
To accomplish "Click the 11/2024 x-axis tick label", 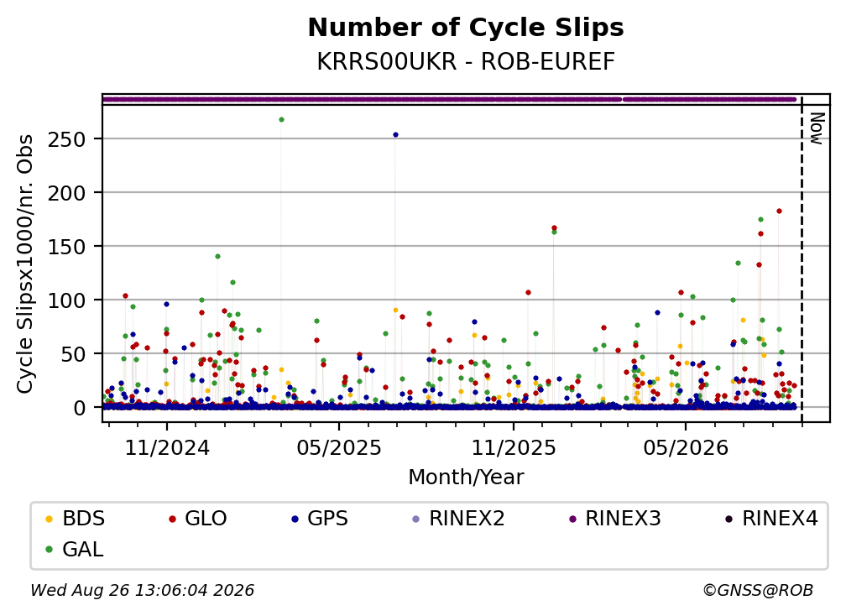I will point(167,448).
